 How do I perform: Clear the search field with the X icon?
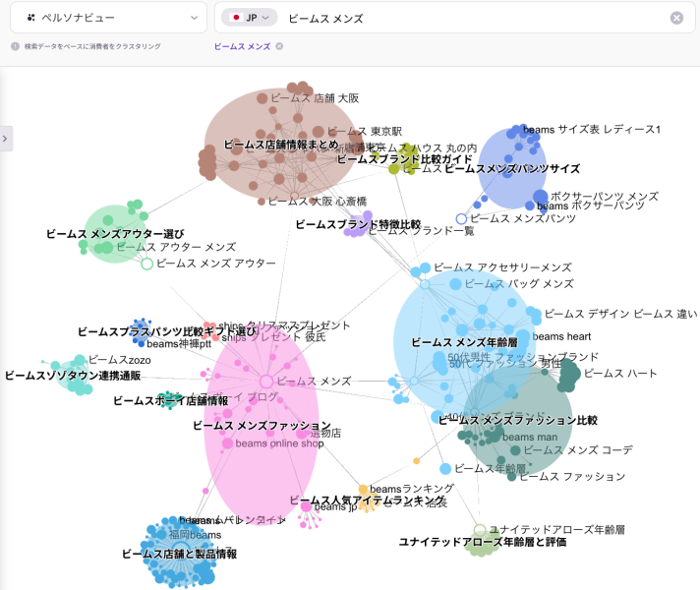tap(676, 18)
